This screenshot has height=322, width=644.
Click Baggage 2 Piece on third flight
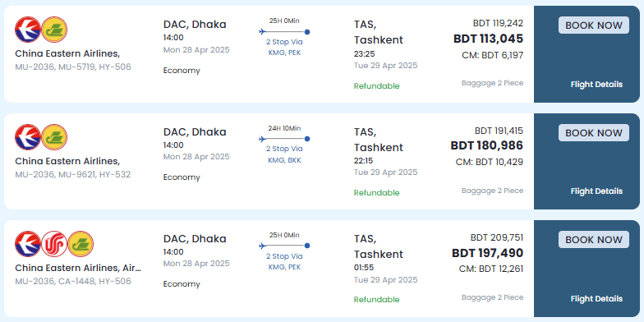(493, 297)
